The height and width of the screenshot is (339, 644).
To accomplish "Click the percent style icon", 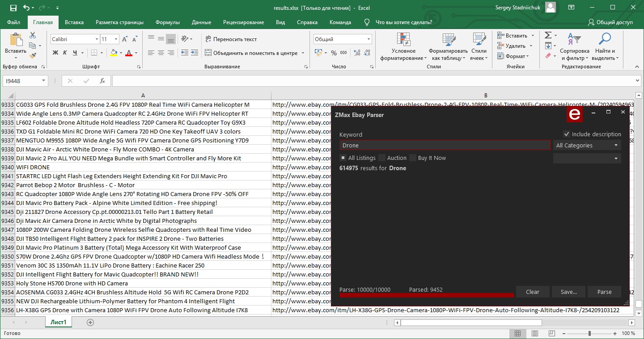I will [x=334, y=53].
